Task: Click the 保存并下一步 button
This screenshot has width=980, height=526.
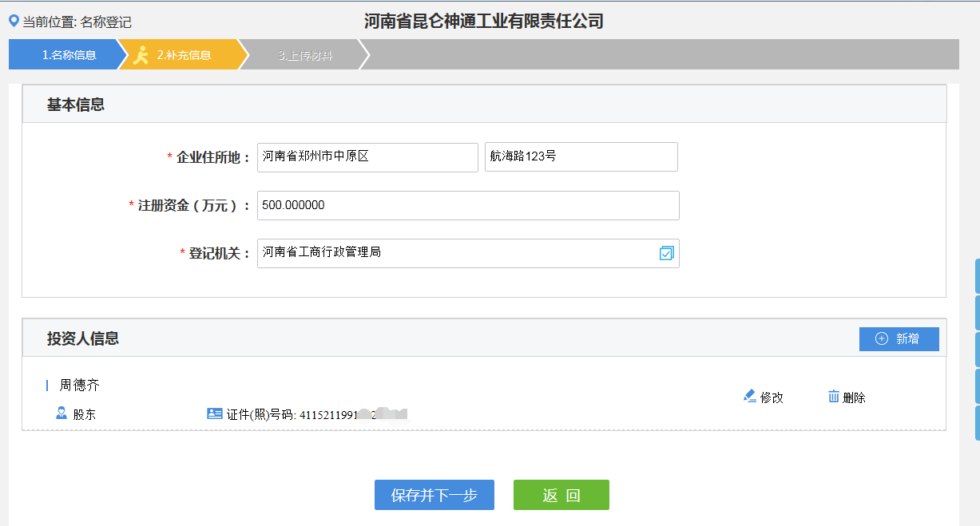Action: tap(434, 495)
